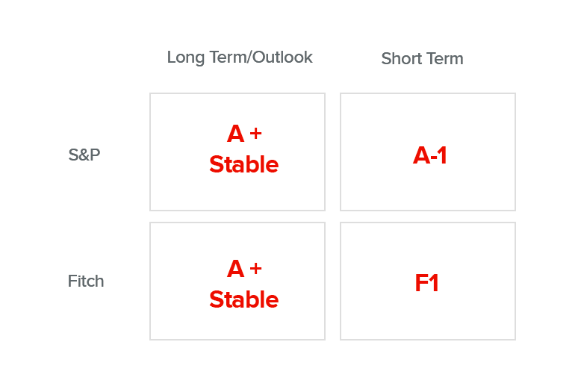The height and width of the screenshot is (392, 578).
Task: Click the S&P row's Stable outlook text
Action: (243, 164)
